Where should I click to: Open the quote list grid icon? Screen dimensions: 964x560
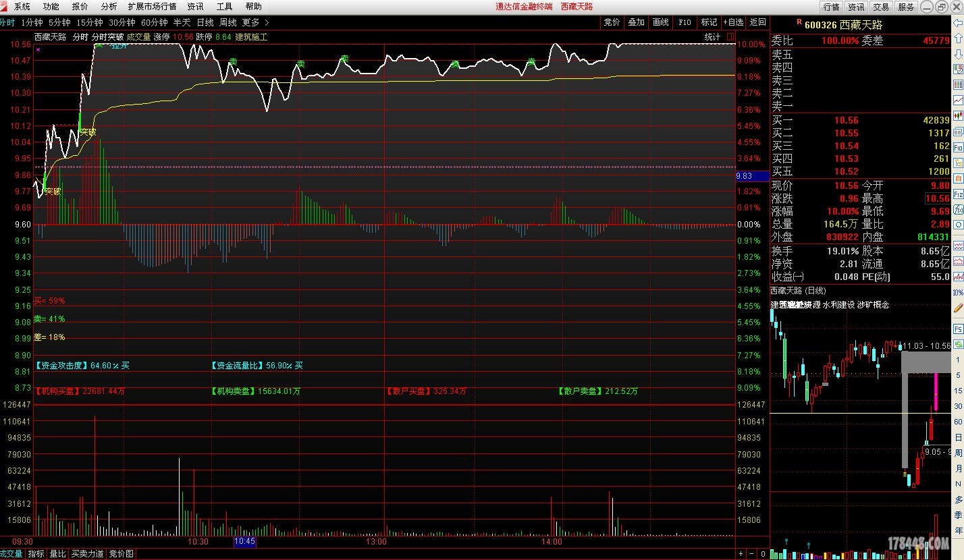click(x=958, y=85)
